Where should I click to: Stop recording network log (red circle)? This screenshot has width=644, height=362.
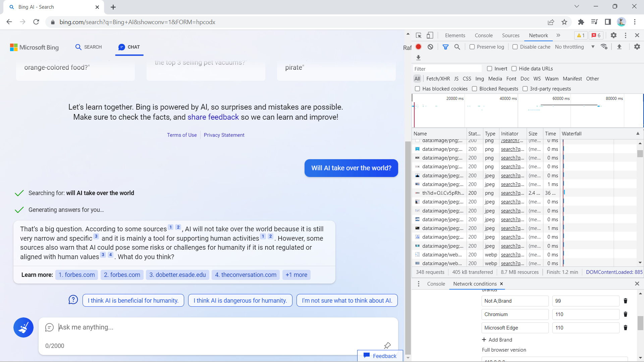(x=419, y=47)
